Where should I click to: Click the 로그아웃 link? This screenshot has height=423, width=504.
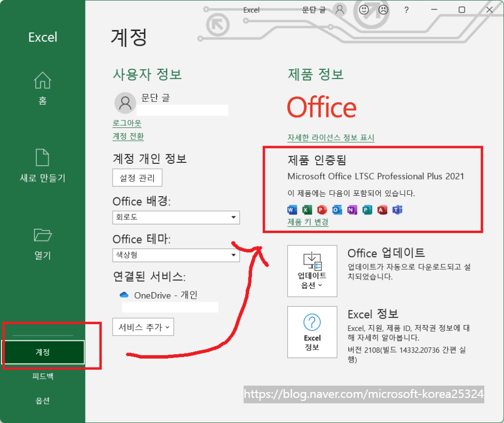(126, 123)
